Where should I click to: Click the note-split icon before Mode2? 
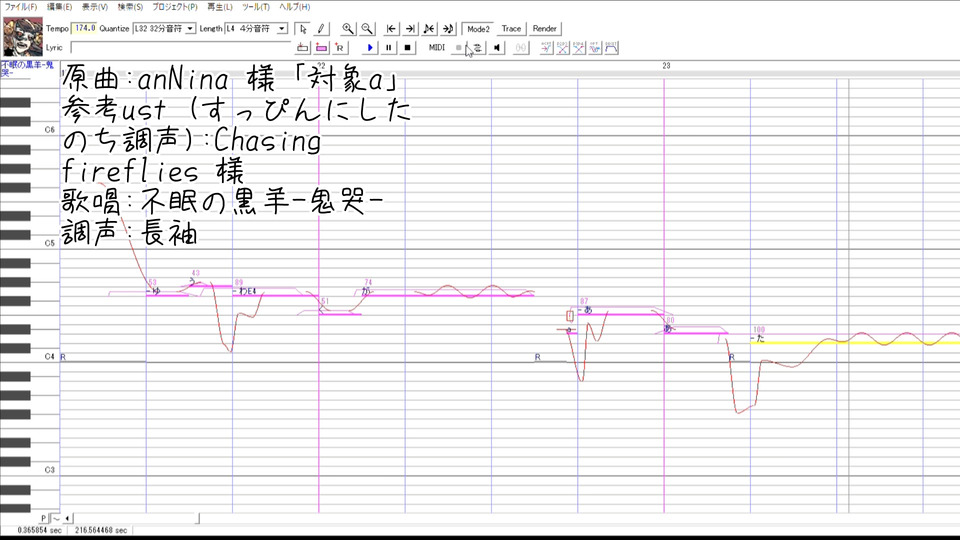coord(429,29)
